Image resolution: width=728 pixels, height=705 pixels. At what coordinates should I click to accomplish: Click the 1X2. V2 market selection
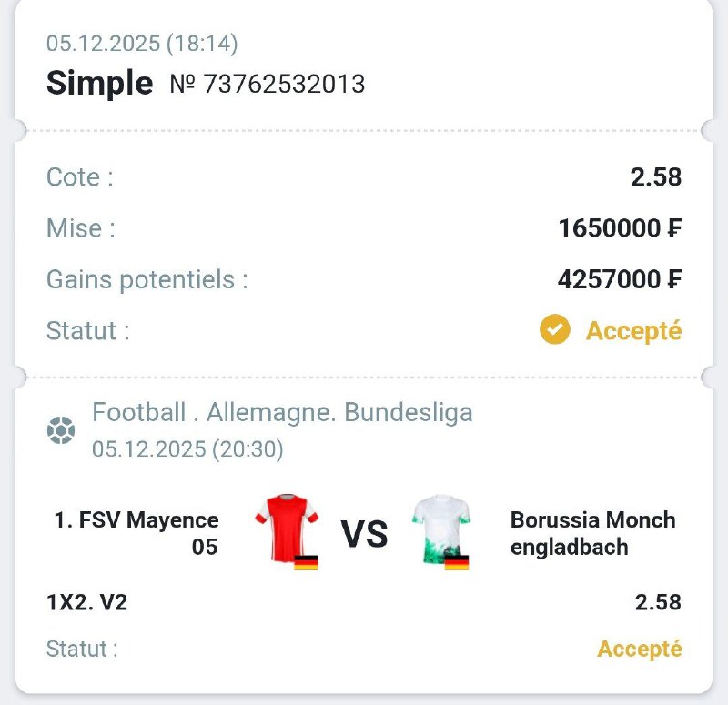coord(86,602)
